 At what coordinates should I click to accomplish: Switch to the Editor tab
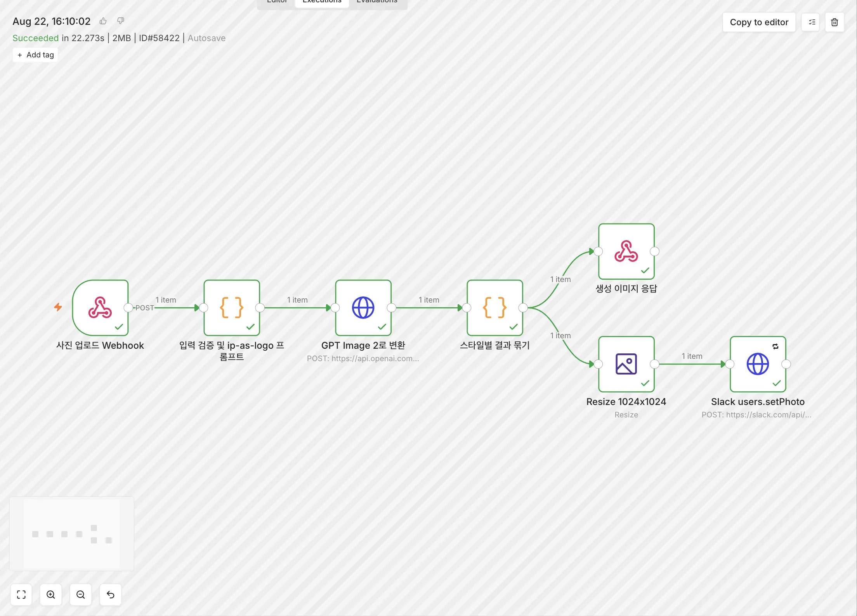(277, 2)
